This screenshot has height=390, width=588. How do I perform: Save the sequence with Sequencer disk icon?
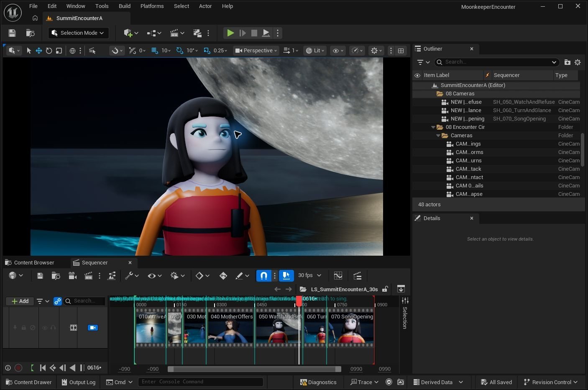40,276
